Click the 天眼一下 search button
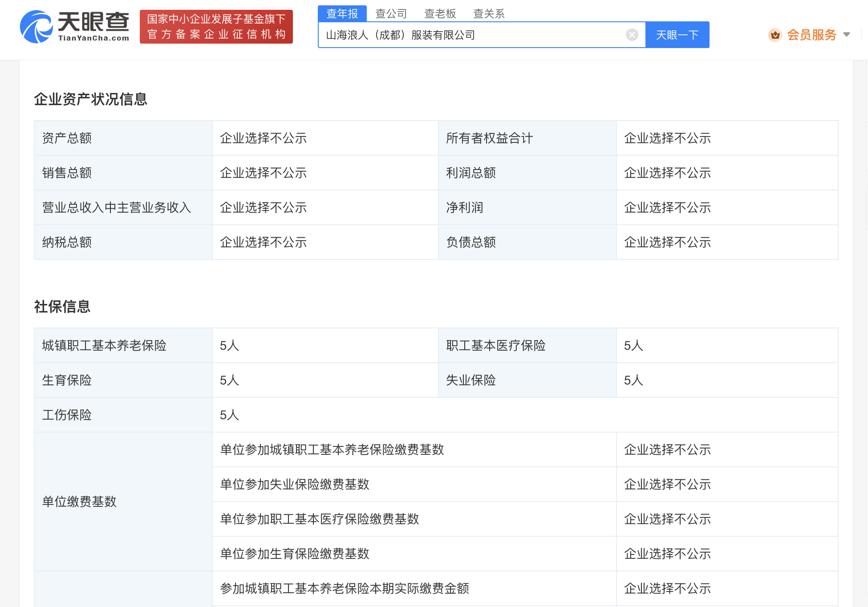The image size is (868, 607). coord(677,35)
